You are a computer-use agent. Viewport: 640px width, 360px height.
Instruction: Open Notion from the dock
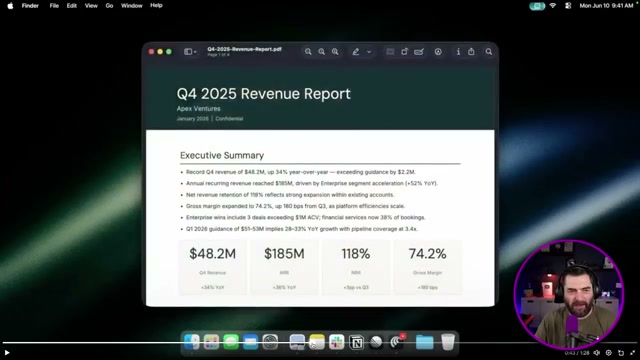click(x=356, y=342)
